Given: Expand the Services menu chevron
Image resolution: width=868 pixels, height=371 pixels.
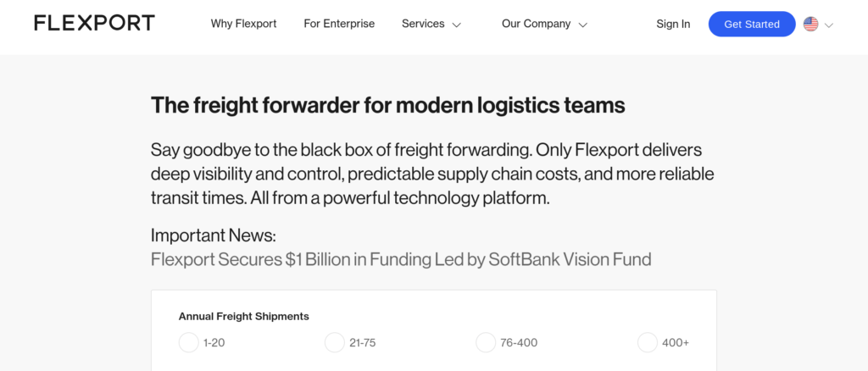Looking at the screenshot, I should (x=457, y=25).
